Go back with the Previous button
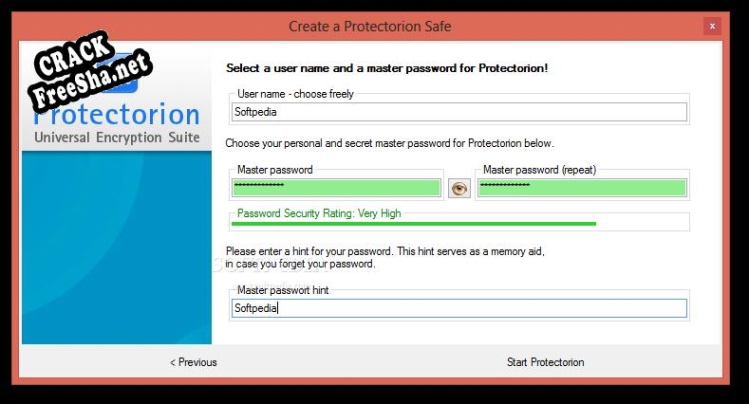 click(x=193, y=362)
